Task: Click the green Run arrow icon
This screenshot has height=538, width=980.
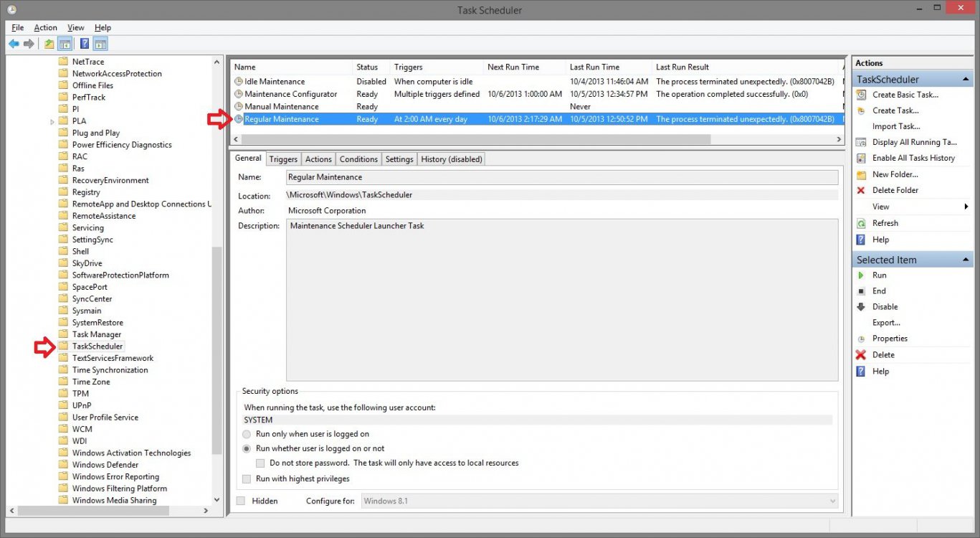Action: click(861, 275)
